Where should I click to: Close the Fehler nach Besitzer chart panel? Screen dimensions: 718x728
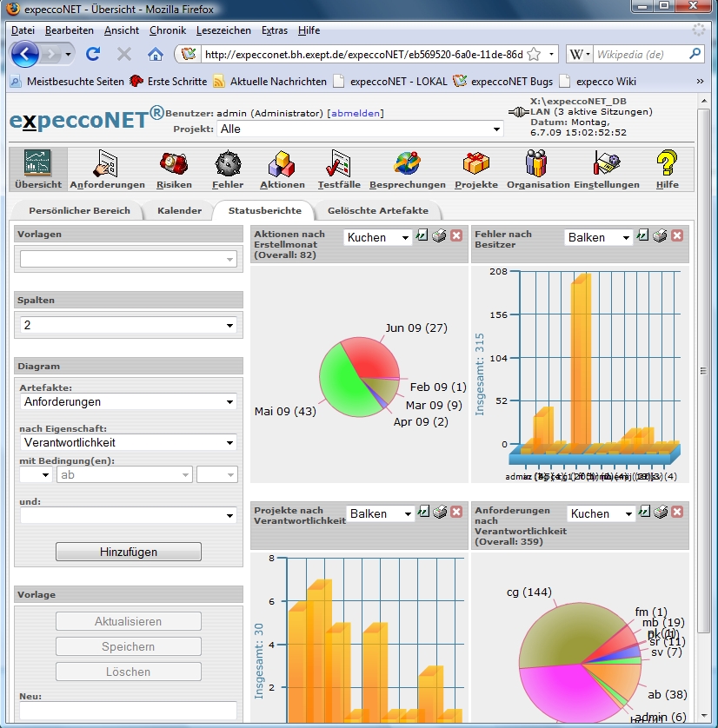(x=676, y=235)
